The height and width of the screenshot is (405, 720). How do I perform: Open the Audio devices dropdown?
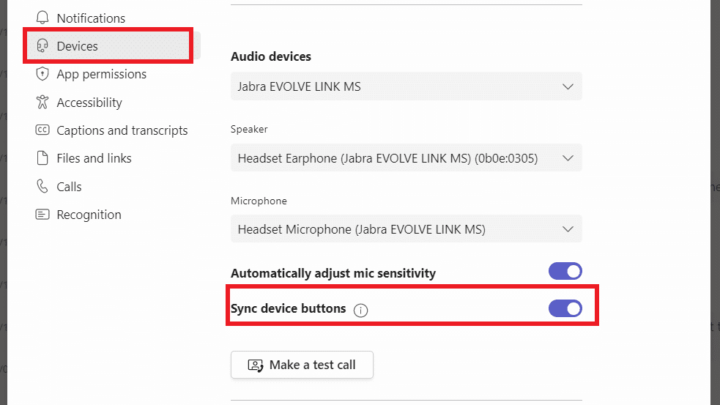click(406, 87)
